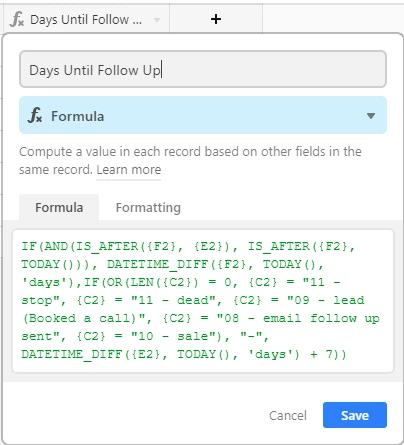404x445 pixels.
Task: Click the fx icon beside Formula type
Action: 35,116
